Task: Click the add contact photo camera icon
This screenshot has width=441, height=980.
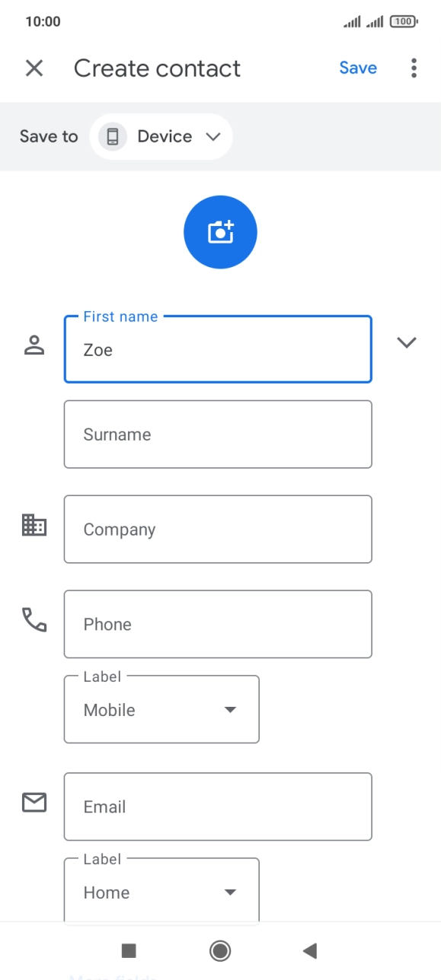Action: pos(220,231)
